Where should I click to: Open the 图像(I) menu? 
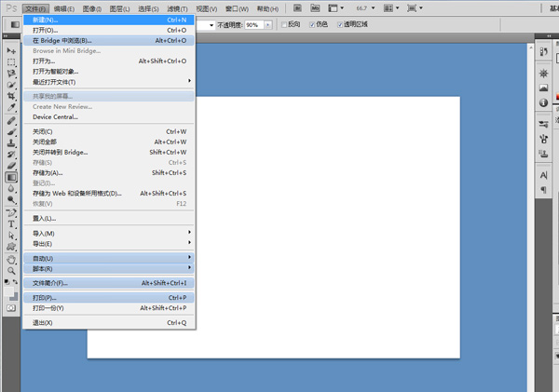coord(92,8)
